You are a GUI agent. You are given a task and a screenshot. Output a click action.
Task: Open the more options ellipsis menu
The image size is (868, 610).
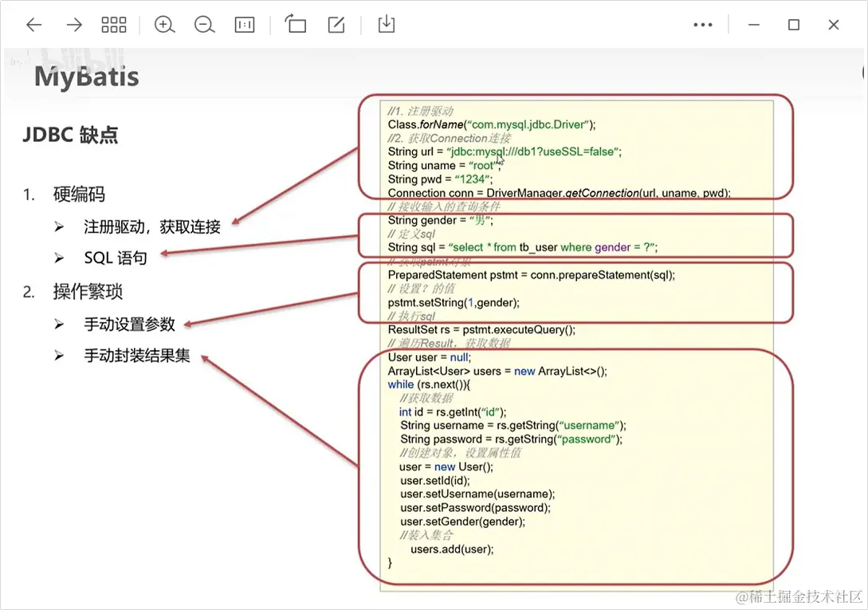pyautogui.click(x=703, y=25)
